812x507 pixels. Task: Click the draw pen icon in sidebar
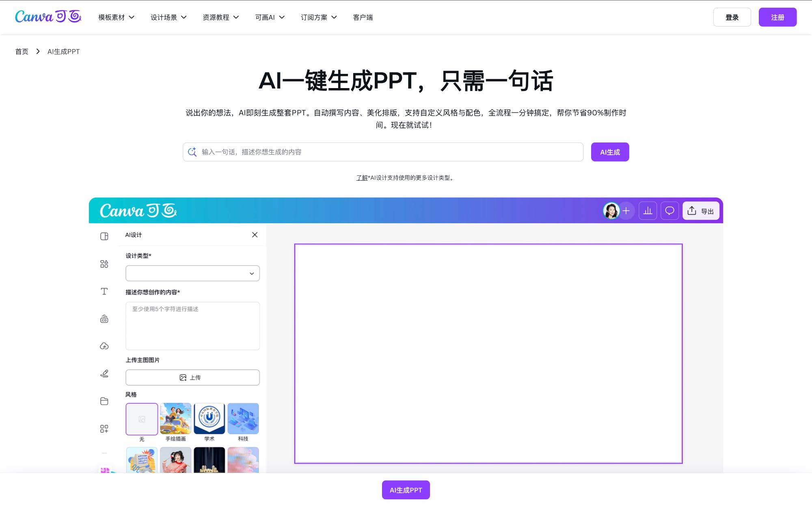104,373
